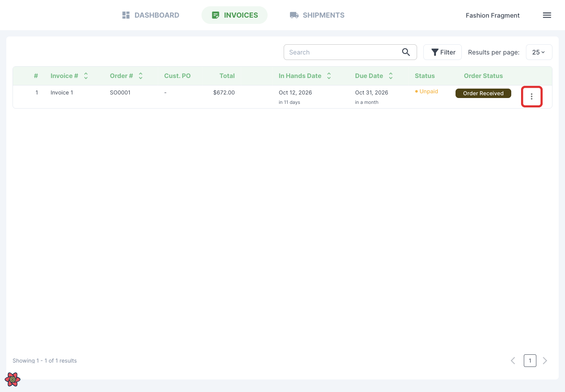Click the Status column header

[x=425, y=76]
